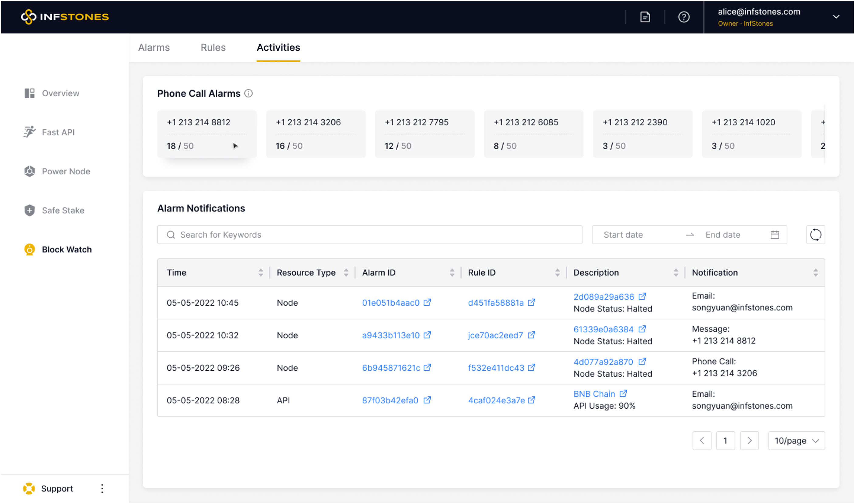Click the help question mark icon

pos(684,17)
